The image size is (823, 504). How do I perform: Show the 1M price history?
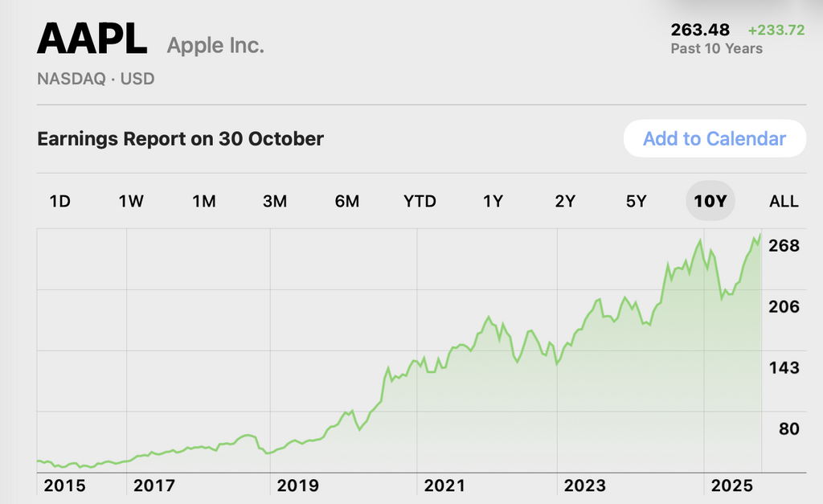pos(203,201)
